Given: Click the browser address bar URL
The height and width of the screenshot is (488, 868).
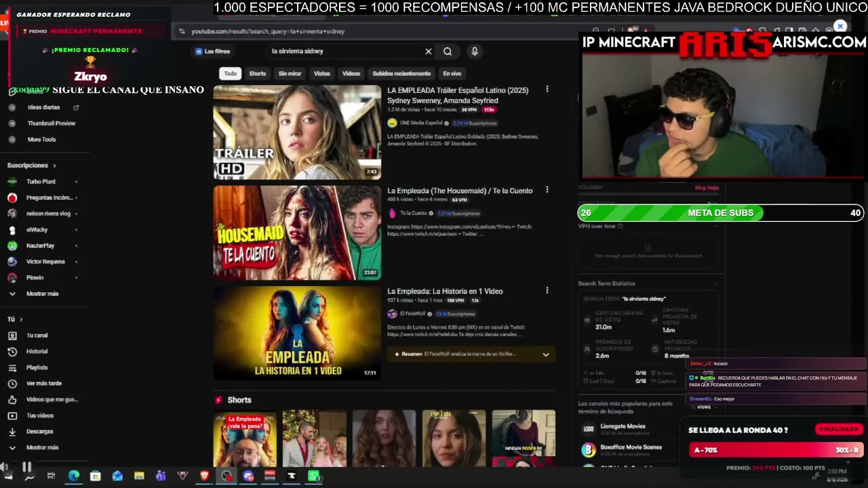Looking at the screenshot, I should (x=268, y=31).
